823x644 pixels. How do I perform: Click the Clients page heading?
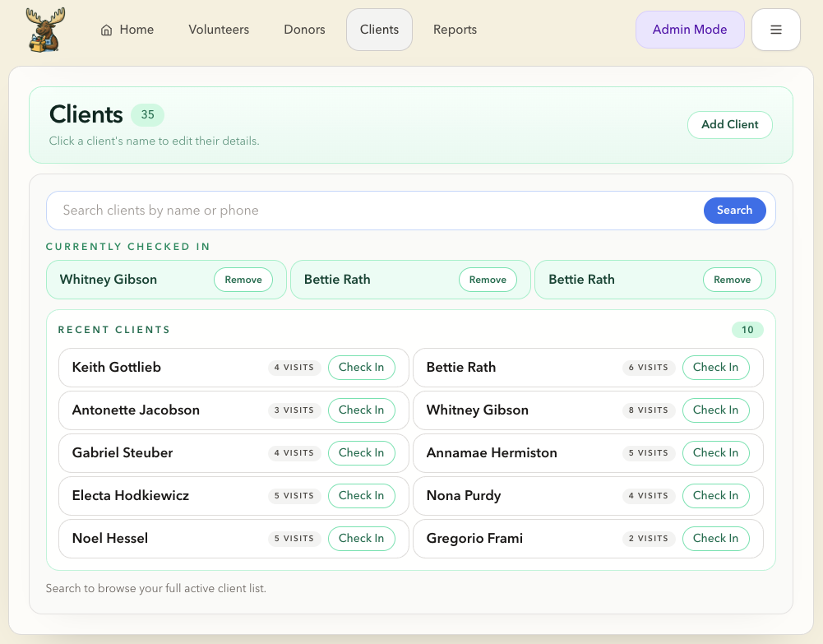86,114
